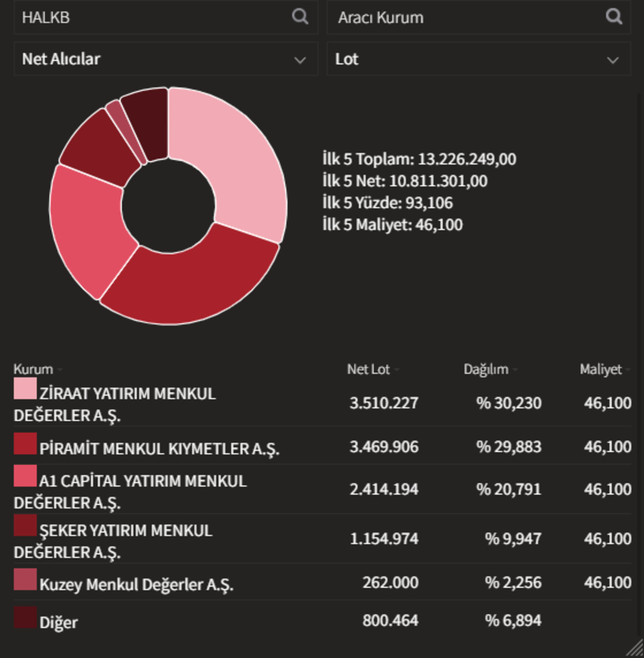
Task: Click distribution value % 20,791
Action: pyautogui.click(x=509, y=489)
